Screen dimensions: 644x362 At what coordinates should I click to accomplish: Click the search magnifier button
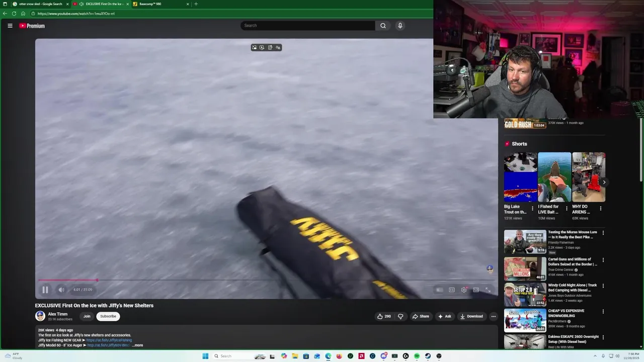(x=383, y=26)
